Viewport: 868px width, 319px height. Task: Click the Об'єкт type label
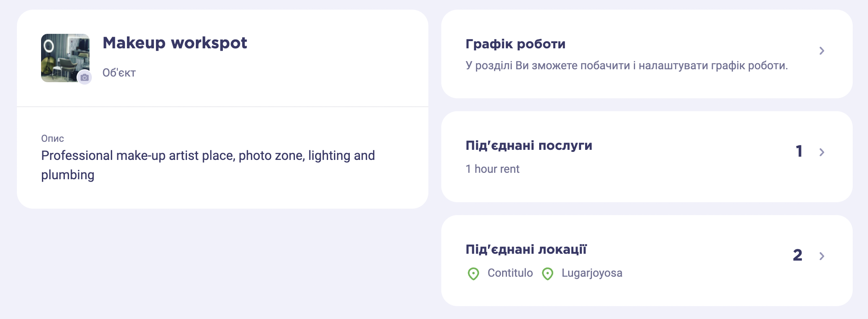pos(119,73)
